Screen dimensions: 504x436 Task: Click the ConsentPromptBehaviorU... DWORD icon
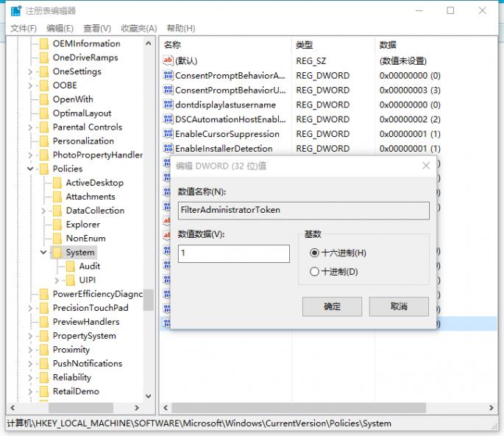click(168, 90)
